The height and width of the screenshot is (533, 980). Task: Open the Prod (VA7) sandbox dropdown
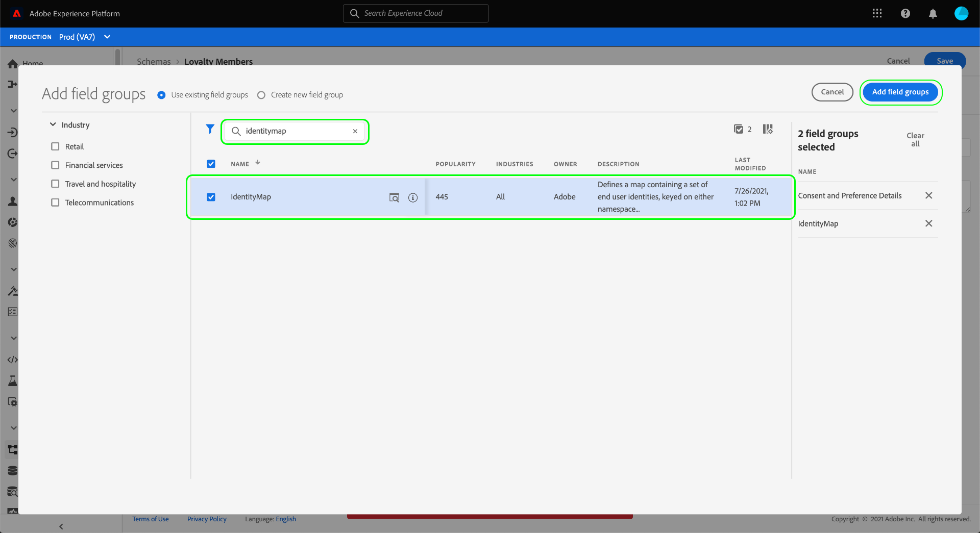pyautogui.click(x=85, y=37)
